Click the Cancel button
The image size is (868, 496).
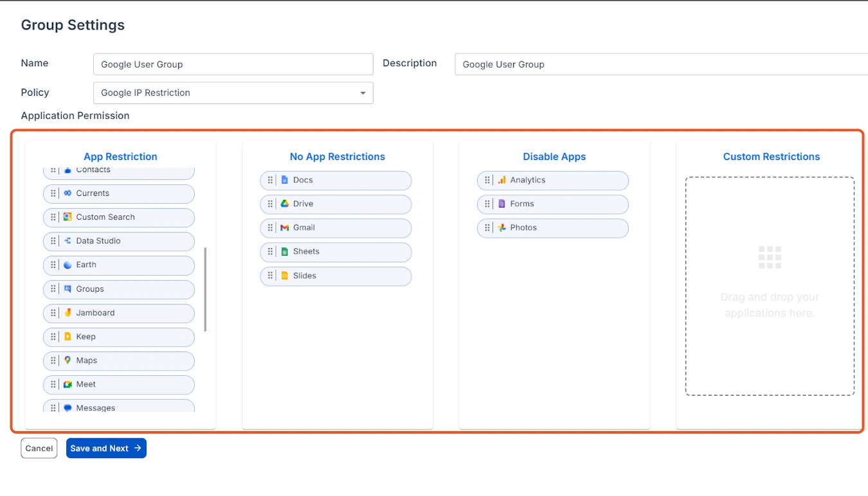click(39, 448)
